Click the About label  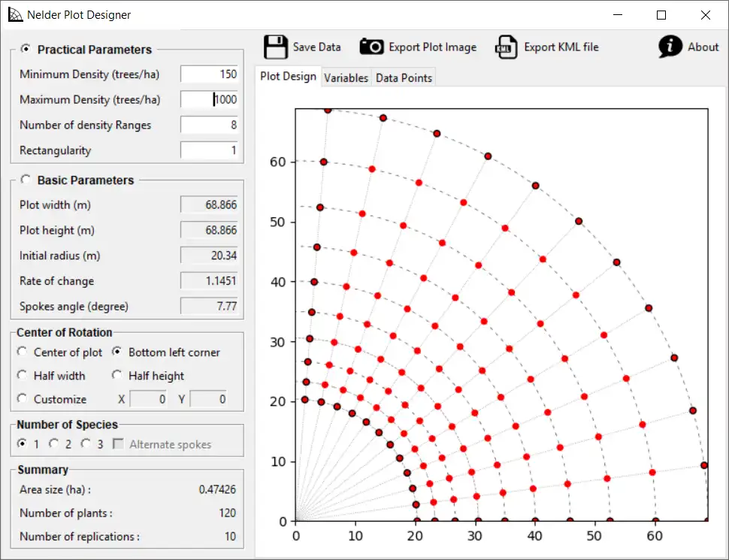(x=703, y=47)
